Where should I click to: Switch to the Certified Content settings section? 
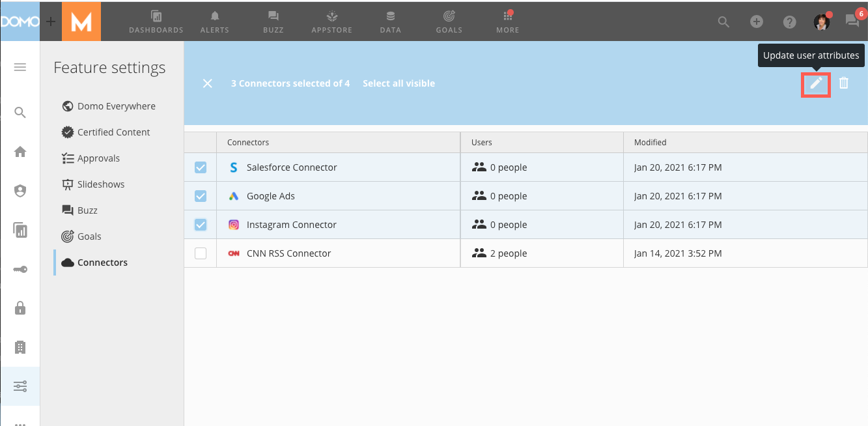pos(112,132)
